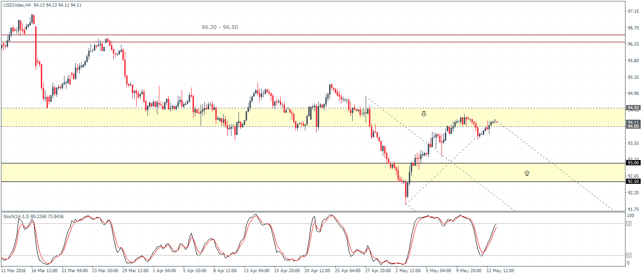The height and width of the screenshot is (276, 644).
Task: Click the 92.50 support level label
Action: [634, 181]
